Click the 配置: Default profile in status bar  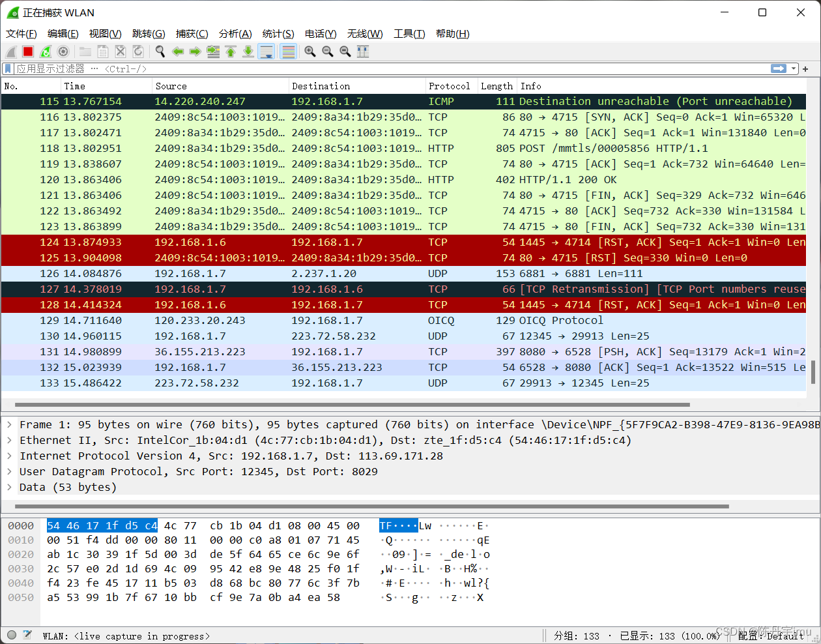click(771, 636)
